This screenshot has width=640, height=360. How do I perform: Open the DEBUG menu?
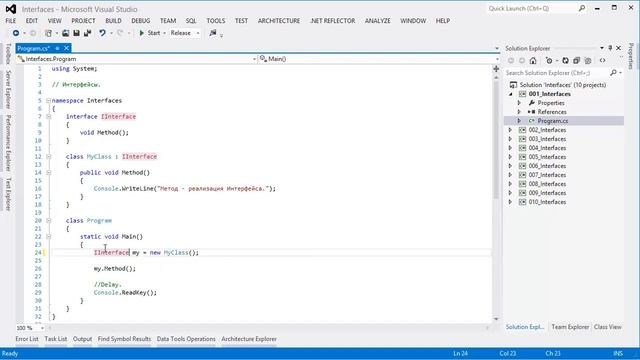point(140,21)
